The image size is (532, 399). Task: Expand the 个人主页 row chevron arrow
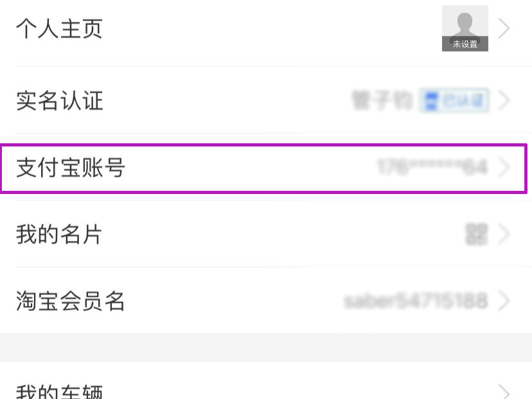(504, 28)
